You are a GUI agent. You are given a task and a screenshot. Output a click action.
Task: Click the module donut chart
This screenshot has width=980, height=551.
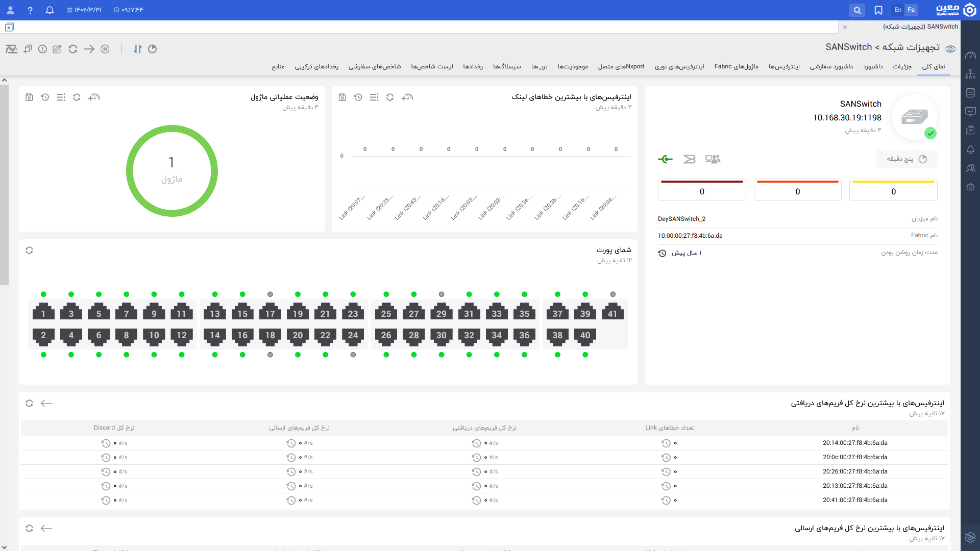tap(172, 171)
